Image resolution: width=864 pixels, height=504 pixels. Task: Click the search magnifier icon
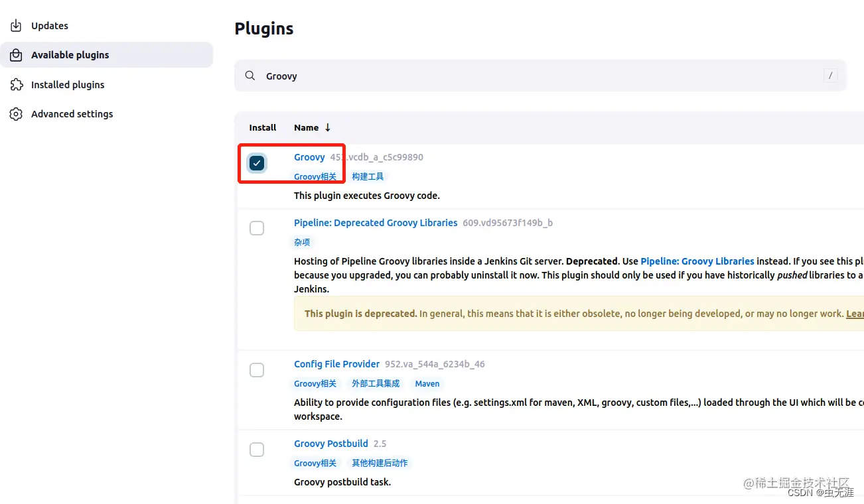pyautogui.click(x=250, y=76)
